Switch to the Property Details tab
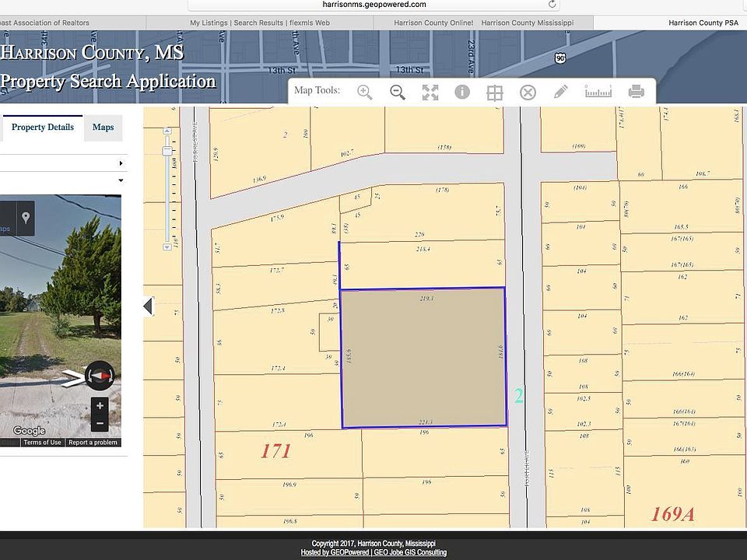This screenshot has height=560, width=747. (42, 128)
